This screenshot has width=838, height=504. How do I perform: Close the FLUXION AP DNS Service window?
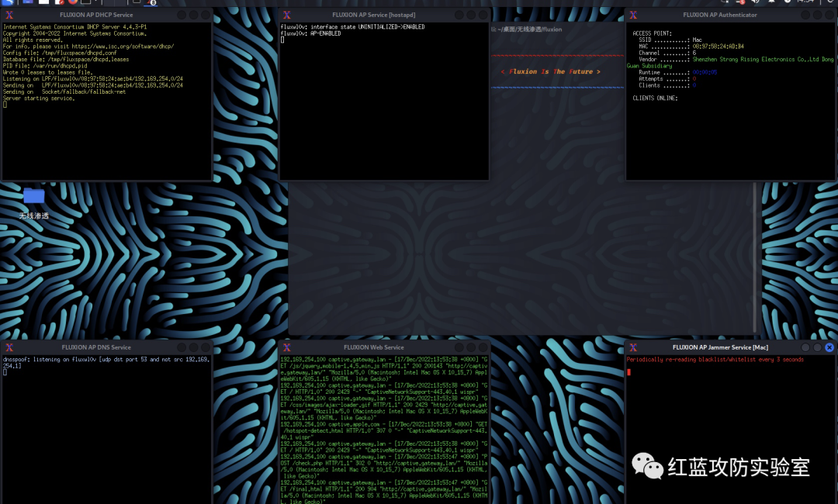pos(205,347)
